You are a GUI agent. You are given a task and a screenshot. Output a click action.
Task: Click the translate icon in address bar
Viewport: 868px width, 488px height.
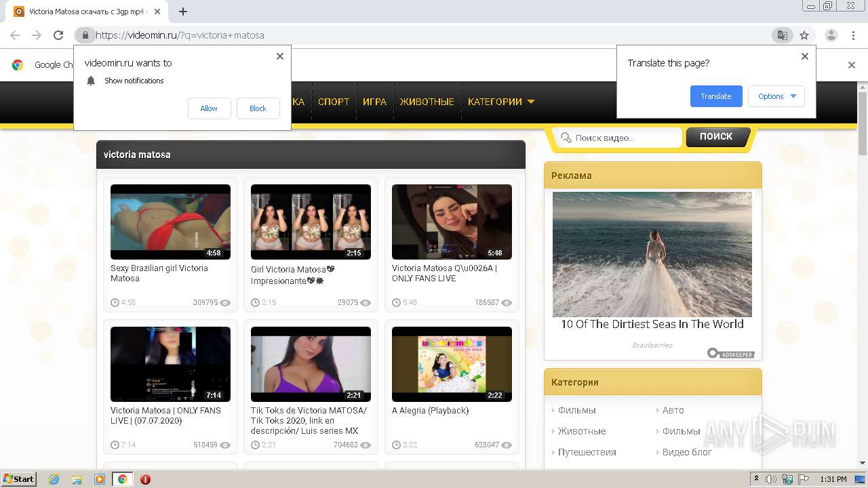(x=783, y=35)
